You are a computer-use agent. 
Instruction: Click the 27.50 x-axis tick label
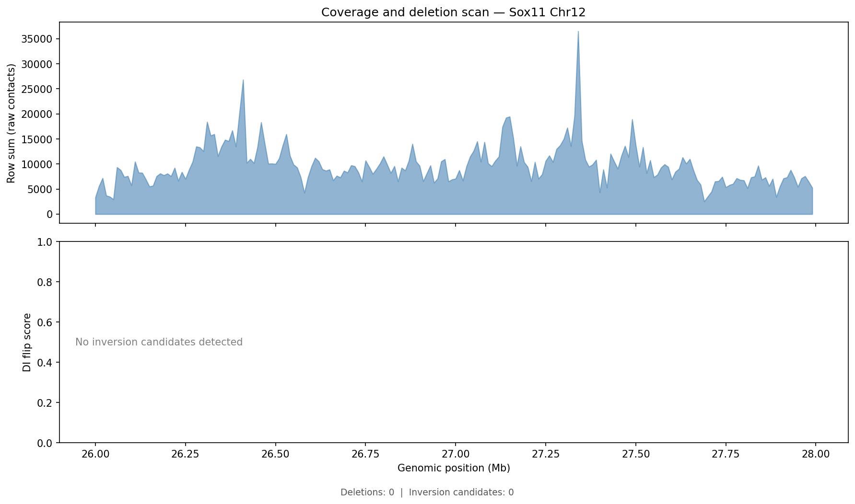[x=636, y=454]
